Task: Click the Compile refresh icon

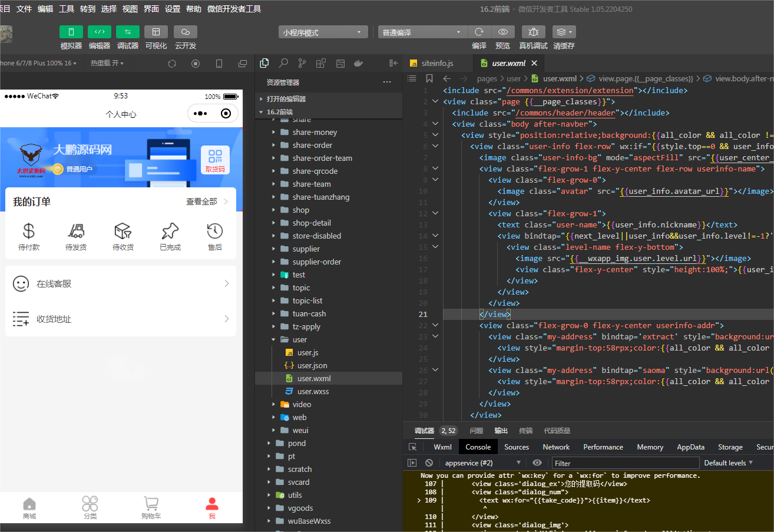Action: 479,32
